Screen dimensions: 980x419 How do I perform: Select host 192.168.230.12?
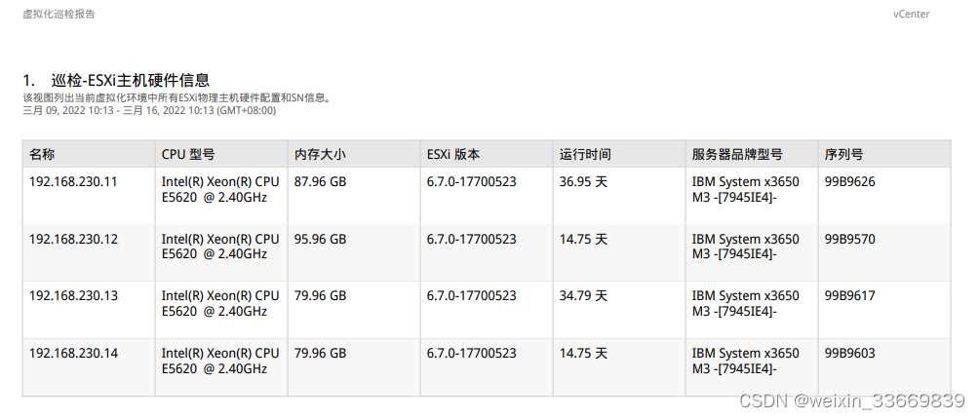tap(74, 239)
